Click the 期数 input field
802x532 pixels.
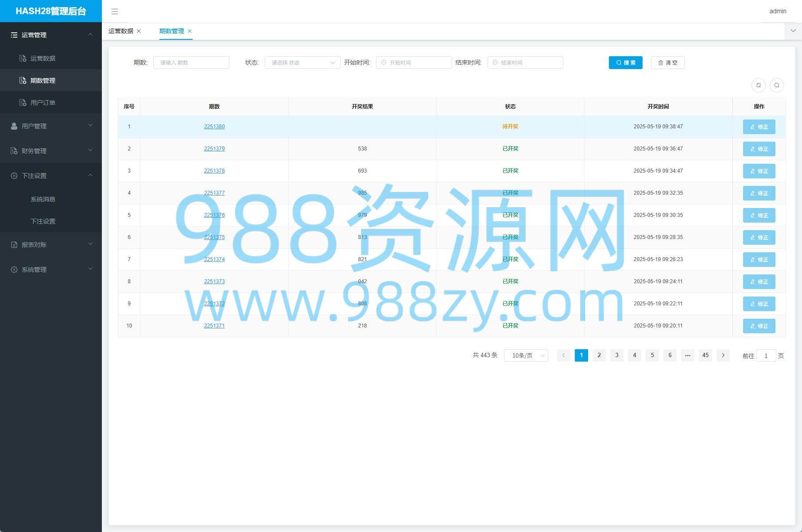[191, 63]
